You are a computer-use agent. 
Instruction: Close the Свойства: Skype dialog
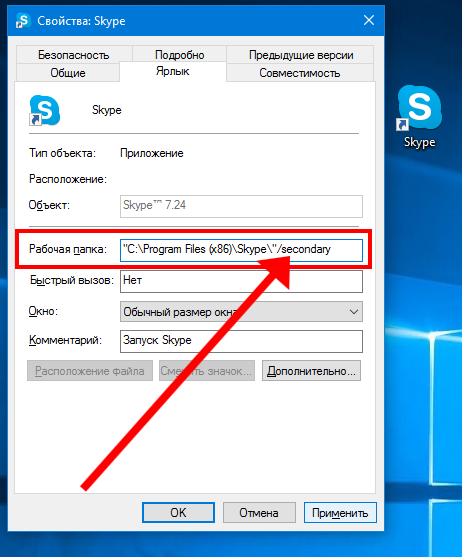click(369, 20)
